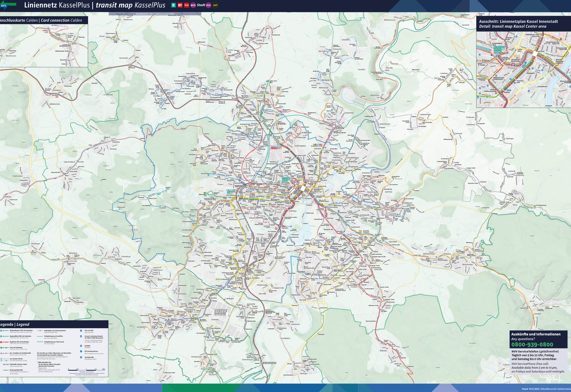Image resolution: width=571 pixels, height=392 pixels.
Task: Click the yellow AST icon in header
Action: tap(216, 5)
